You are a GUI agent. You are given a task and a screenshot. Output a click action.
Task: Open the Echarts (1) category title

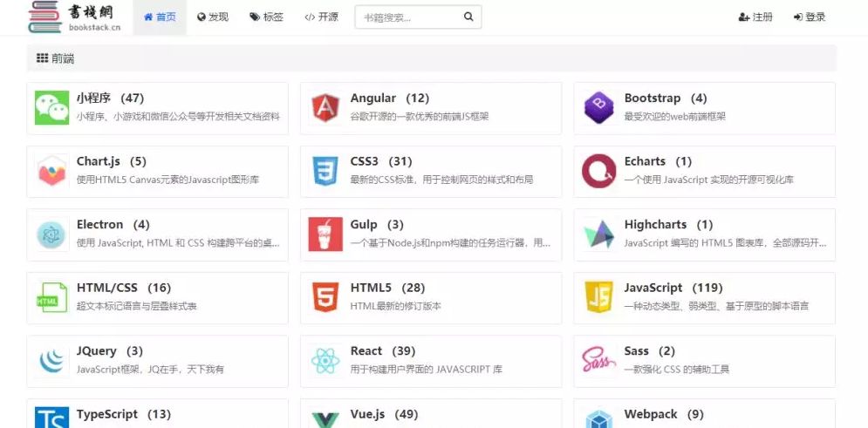click(658, 161)
